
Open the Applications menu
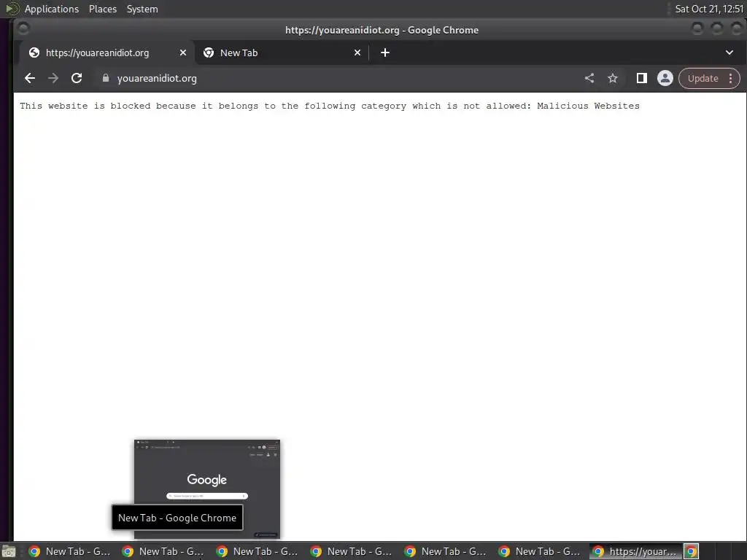point(52,9)
